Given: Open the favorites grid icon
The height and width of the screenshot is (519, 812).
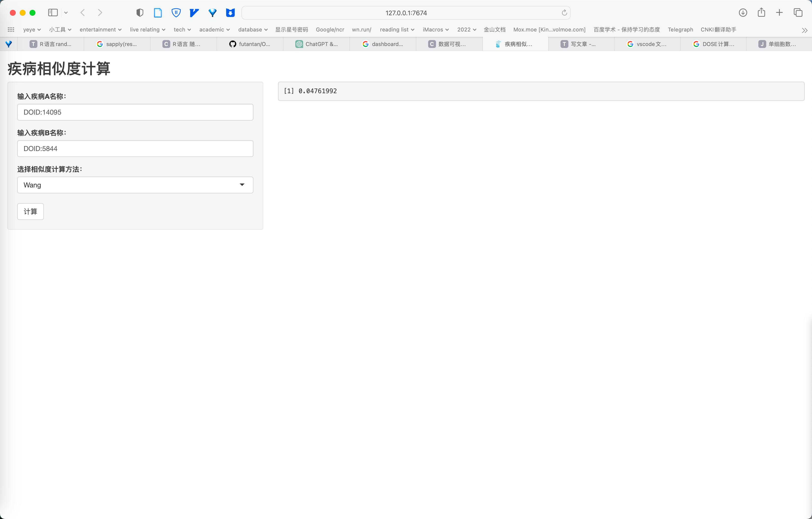Looking at the screenshot, I should [11, 30].
